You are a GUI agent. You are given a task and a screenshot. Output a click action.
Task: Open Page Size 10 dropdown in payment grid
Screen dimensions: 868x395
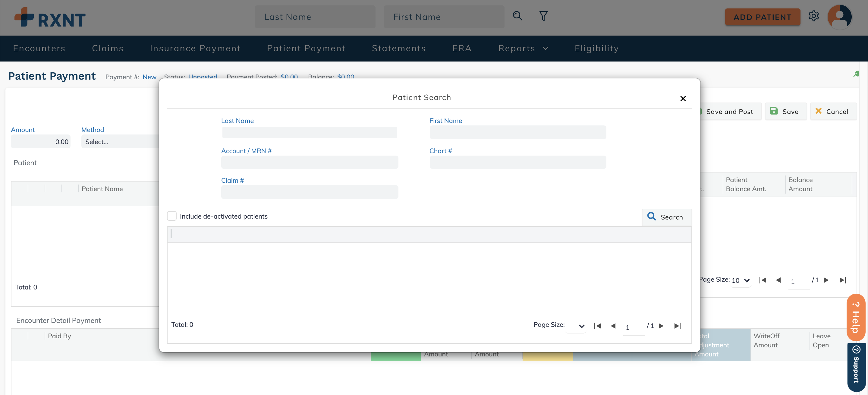741,280
